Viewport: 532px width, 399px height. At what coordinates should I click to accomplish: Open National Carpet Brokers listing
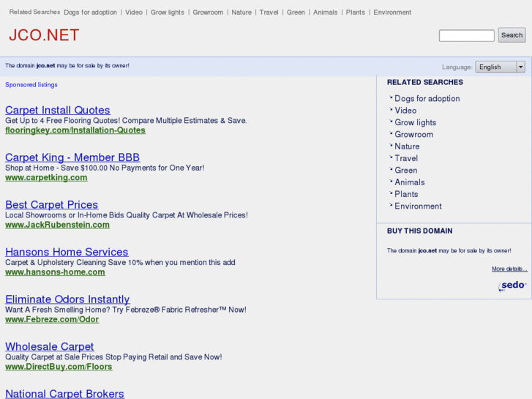65,394
